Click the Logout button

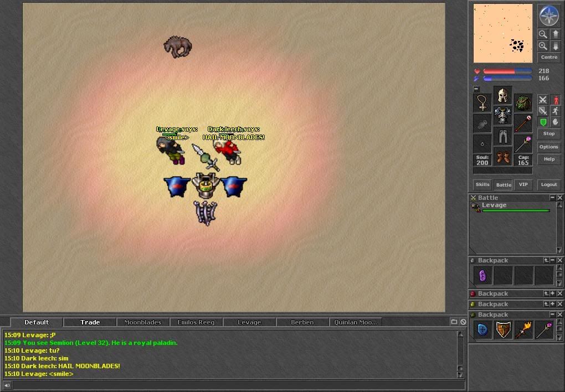coord(549,184)
